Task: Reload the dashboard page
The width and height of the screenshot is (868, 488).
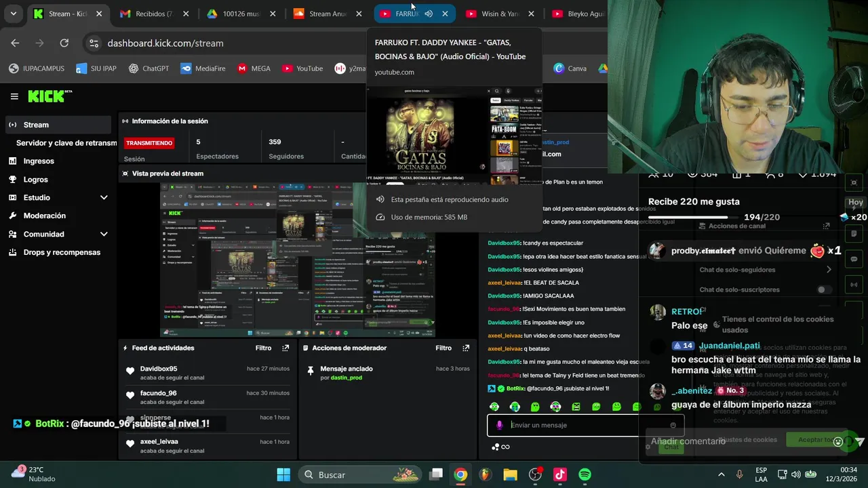Action: coord(64,43)
